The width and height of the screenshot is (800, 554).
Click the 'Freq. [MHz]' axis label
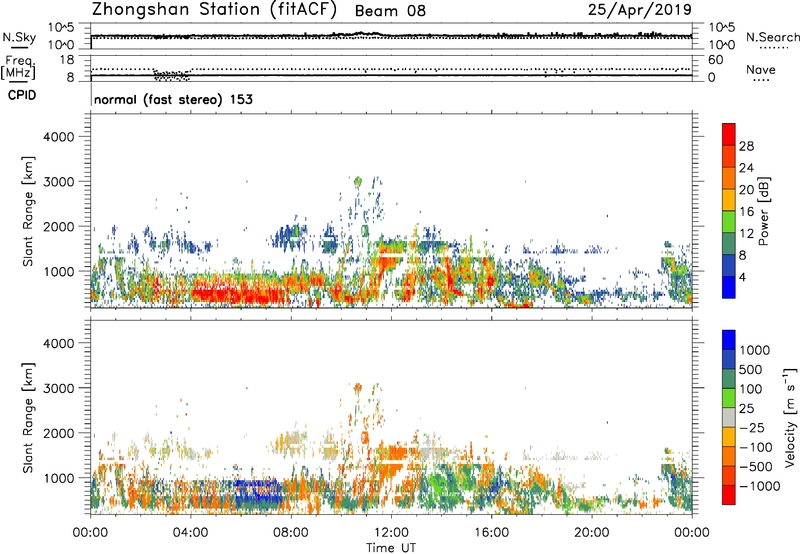point(18,68)
